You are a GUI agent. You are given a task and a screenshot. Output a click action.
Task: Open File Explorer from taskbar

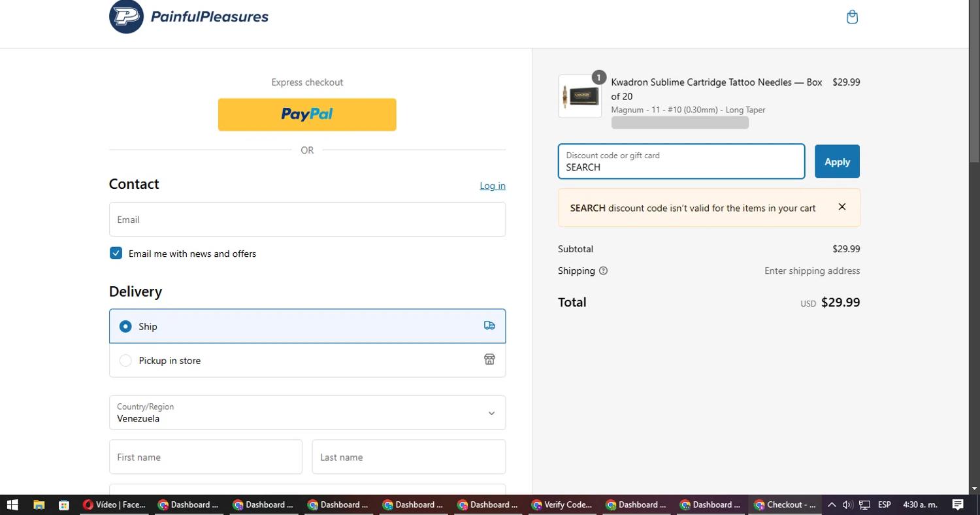pos(39,505)
